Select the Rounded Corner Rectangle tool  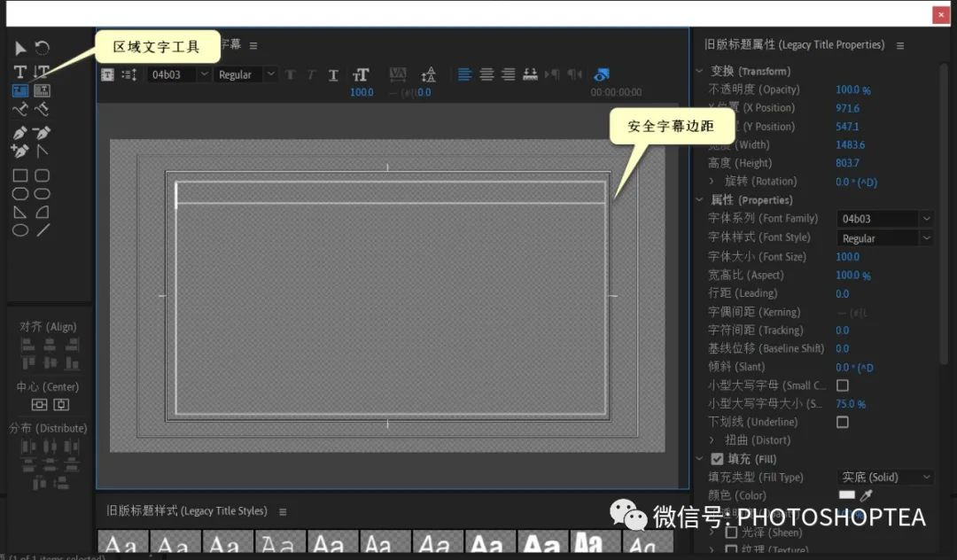click(43, 175)
